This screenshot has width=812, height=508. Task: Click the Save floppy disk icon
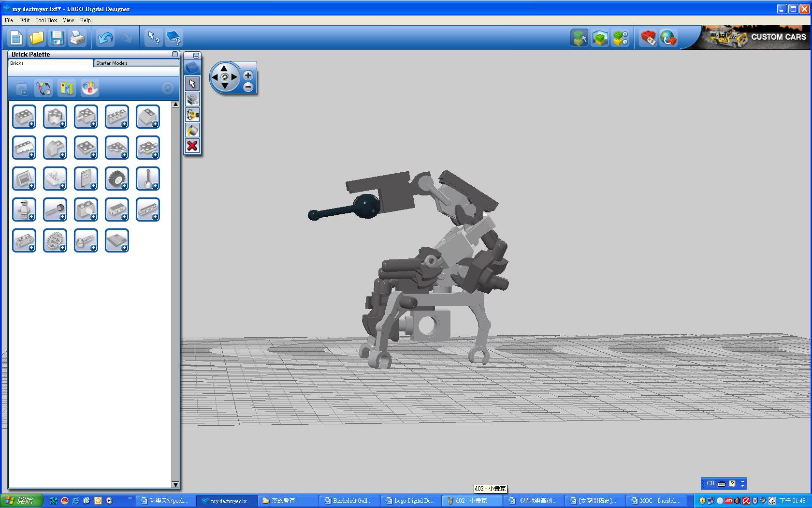(x=57, y=38)
